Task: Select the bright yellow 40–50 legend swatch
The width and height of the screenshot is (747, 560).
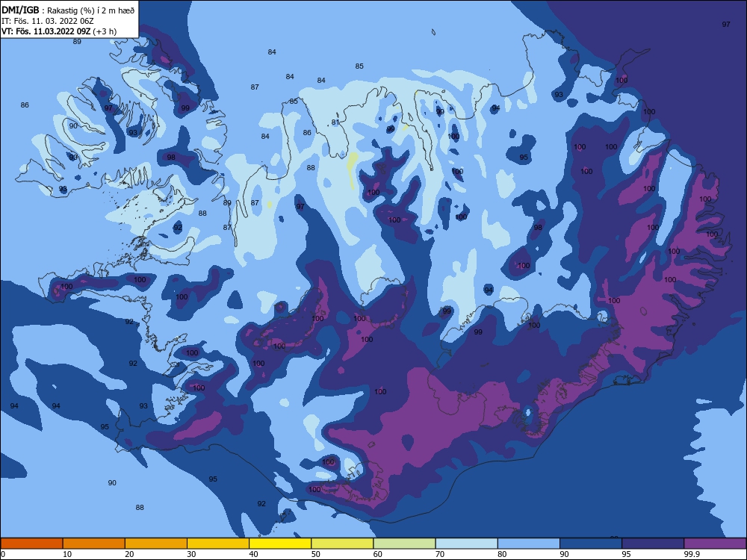Action: pos(280,544)
